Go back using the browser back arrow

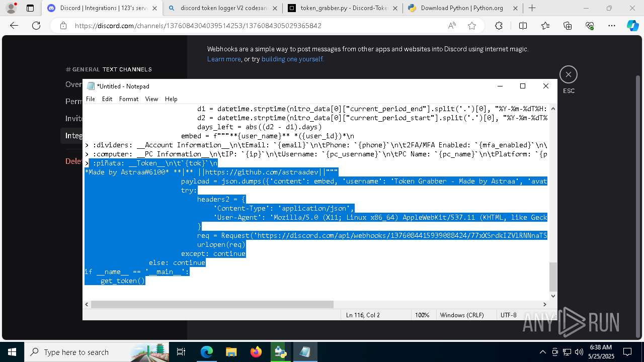14,26
